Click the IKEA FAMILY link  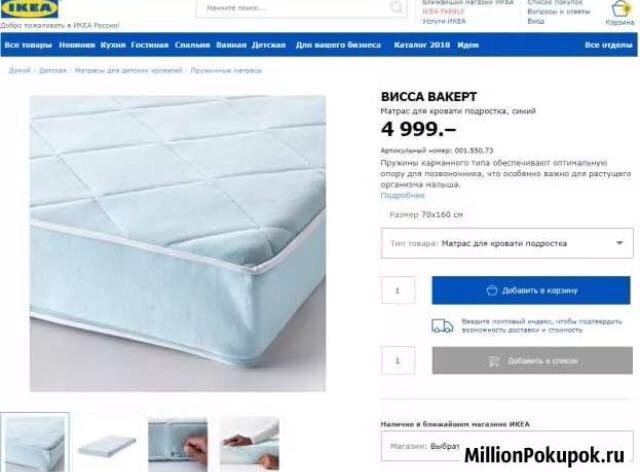coord(443,11)
